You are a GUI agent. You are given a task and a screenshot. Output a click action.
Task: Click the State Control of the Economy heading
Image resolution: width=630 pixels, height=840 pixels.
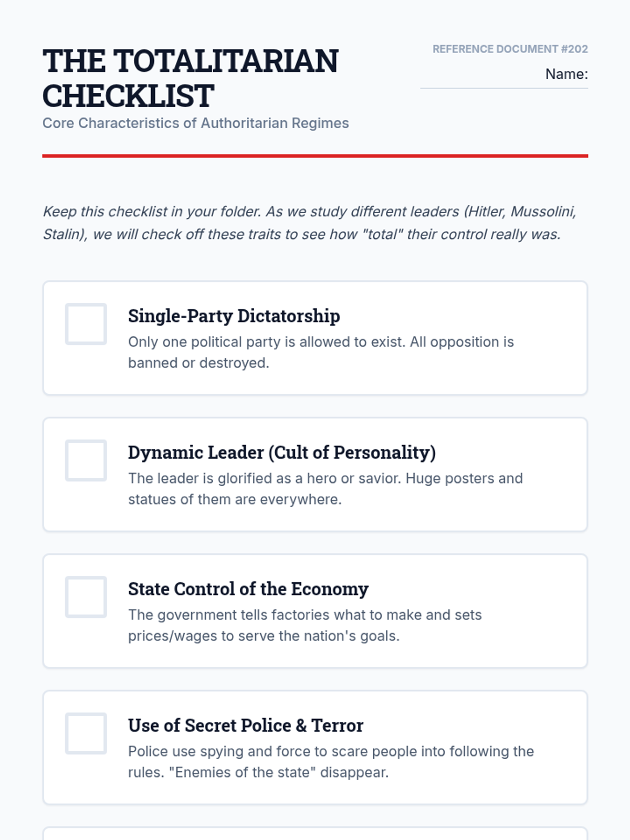tap(248, 589)
